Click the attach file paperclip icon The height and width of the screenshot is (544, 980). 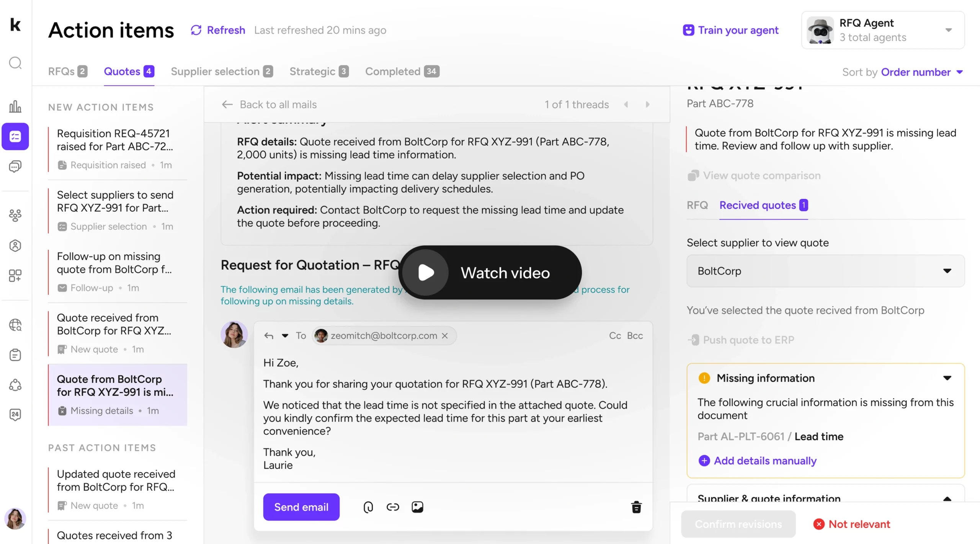click(x=368, y=507)
